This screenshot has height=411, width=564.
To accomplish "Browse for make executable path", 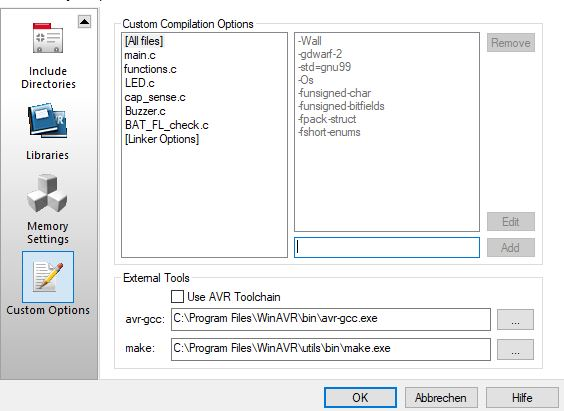I will (515, 349).
